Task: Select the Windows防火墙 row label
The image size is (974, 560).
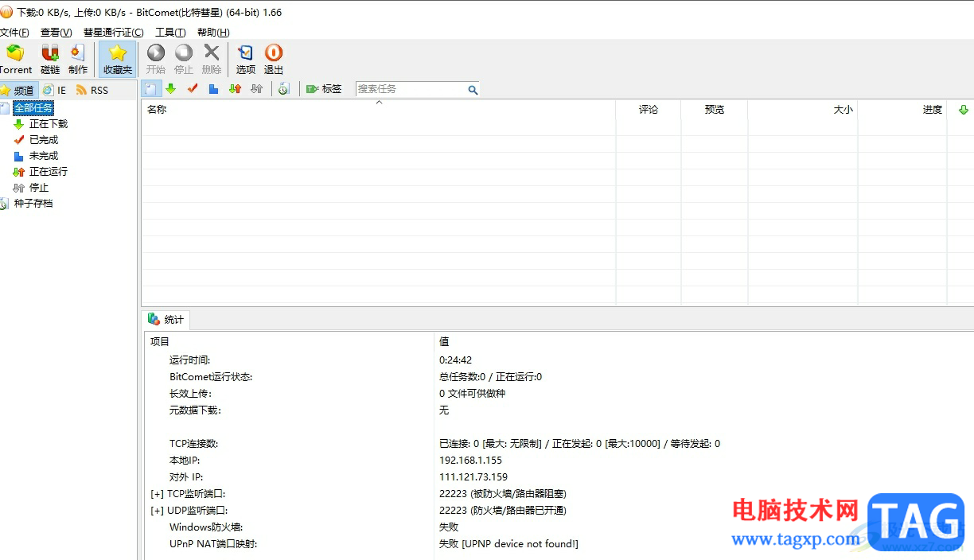Action: (206, 527)
